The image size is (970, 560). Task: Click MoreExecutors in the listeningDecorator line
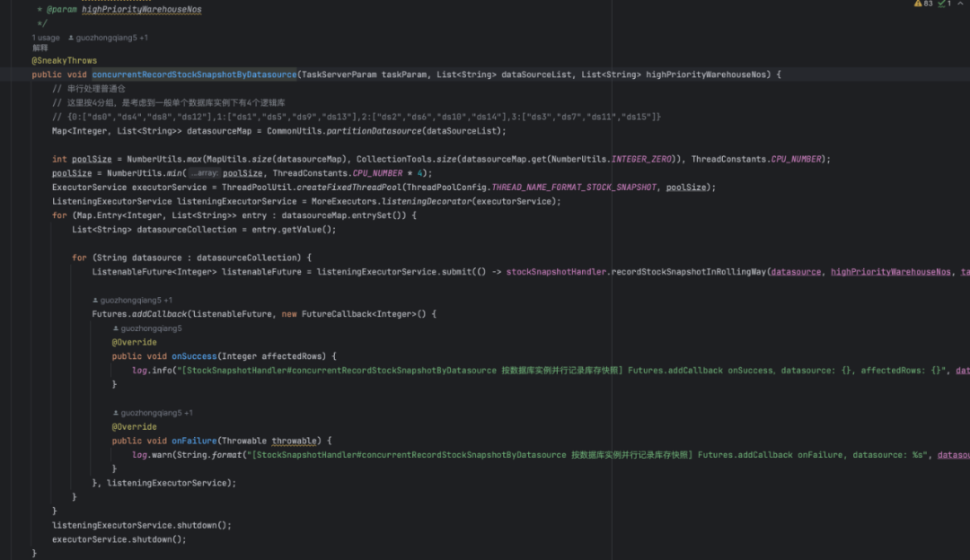point(343,202)
